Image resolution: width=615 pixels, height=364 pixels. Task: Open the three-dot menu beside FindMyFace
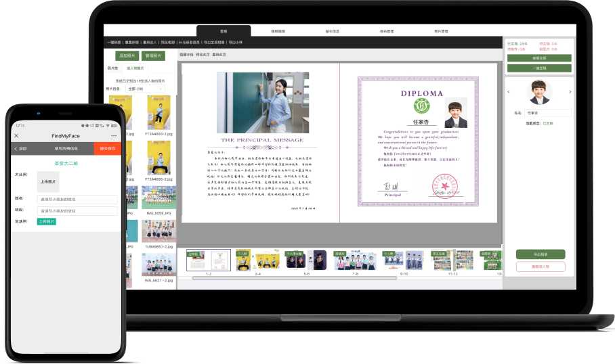(x=114, y=135)
